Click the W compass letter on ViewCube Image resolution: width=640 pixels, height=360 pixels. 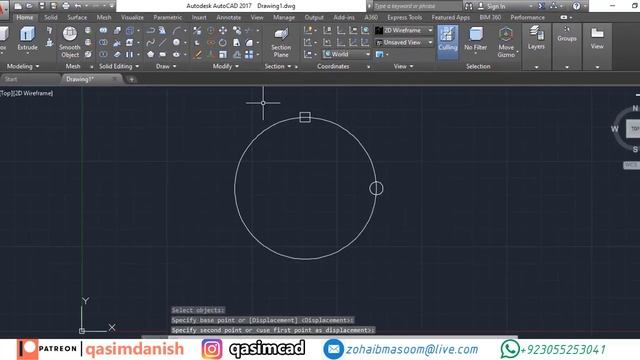tap(615, 129)
